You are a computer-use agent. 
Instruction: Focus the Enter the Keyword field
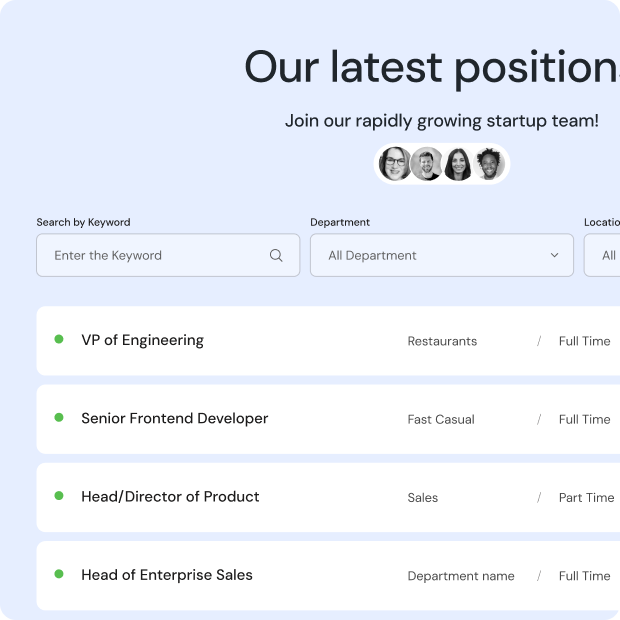pyautogui.click(x=155, y=255)
